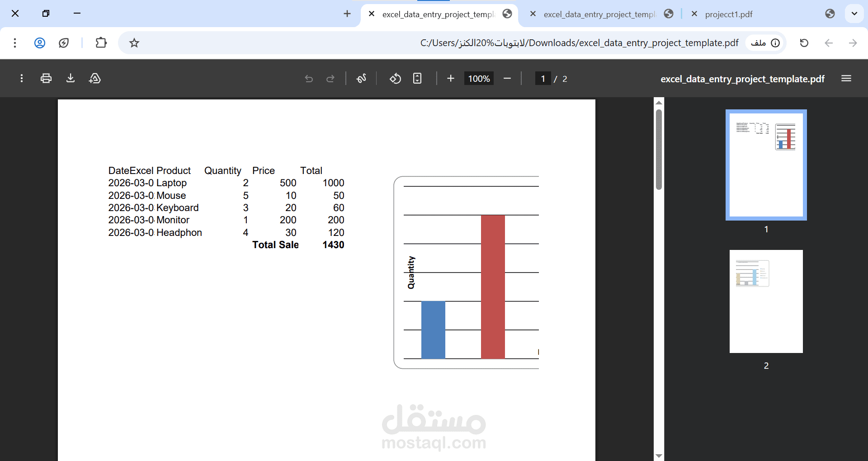Click the address bar file URL
Image resolution: width=868 pixels, height=461 pixels.
(x=579, y=43)
